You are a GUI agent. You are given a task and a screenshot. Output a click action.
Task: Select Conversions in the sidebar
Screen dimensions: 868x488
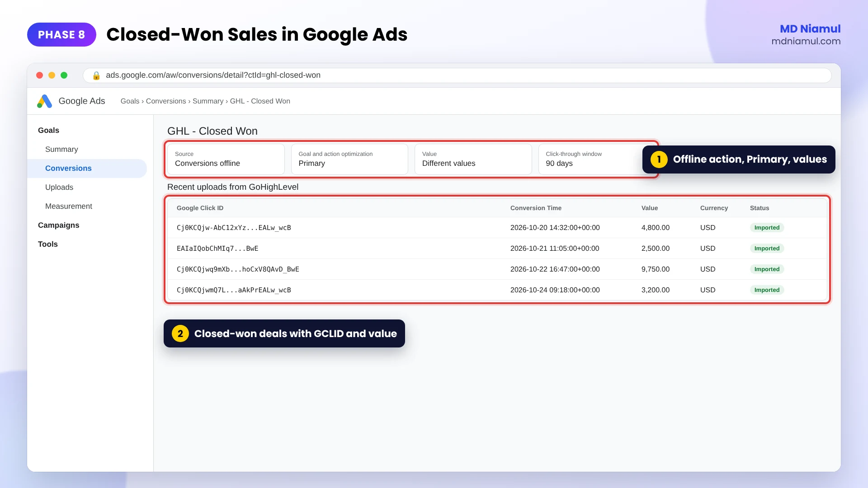pyautogui.click(x=87, y=168)
